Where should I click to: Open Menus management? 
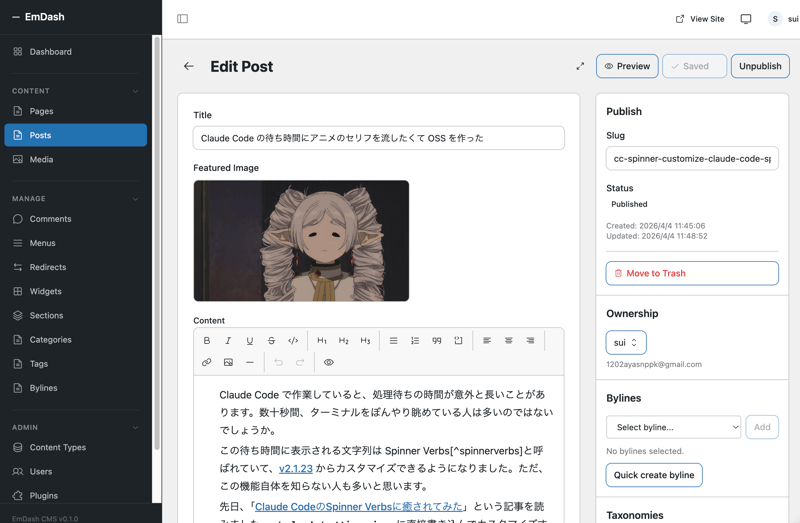76,243
